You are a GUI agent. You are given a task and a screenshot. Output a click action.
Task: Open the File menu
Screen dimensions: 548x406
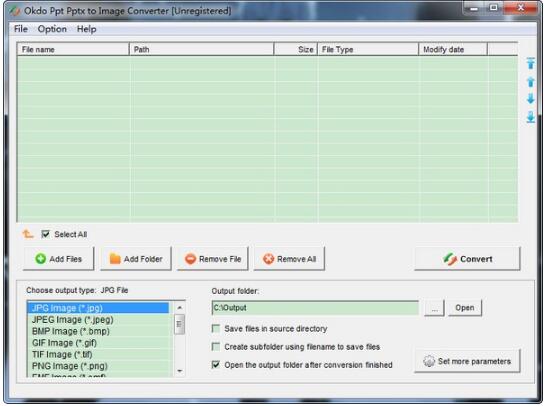(x=21, y=29)
